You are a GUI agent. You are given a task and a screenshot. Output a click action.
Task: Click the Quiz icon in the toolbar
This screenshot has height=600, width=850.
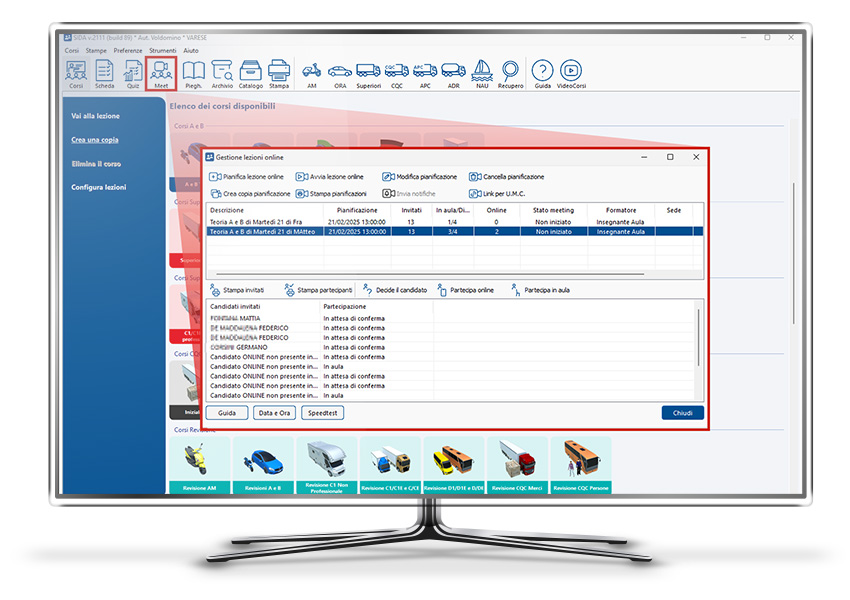[132, 74]
